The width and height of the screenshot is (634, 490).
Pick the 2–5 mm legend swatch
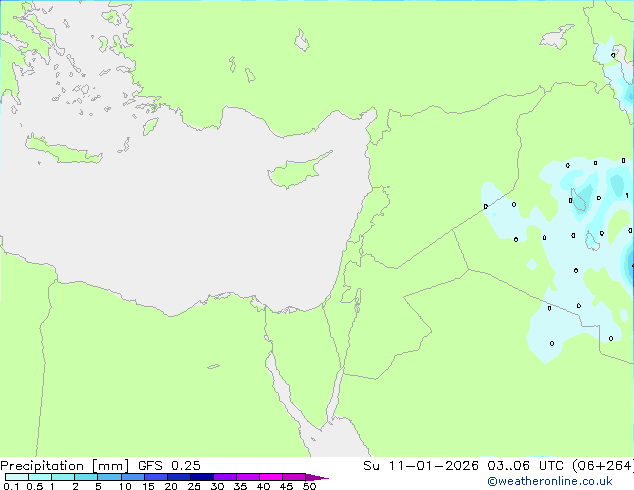pos(86,477)
